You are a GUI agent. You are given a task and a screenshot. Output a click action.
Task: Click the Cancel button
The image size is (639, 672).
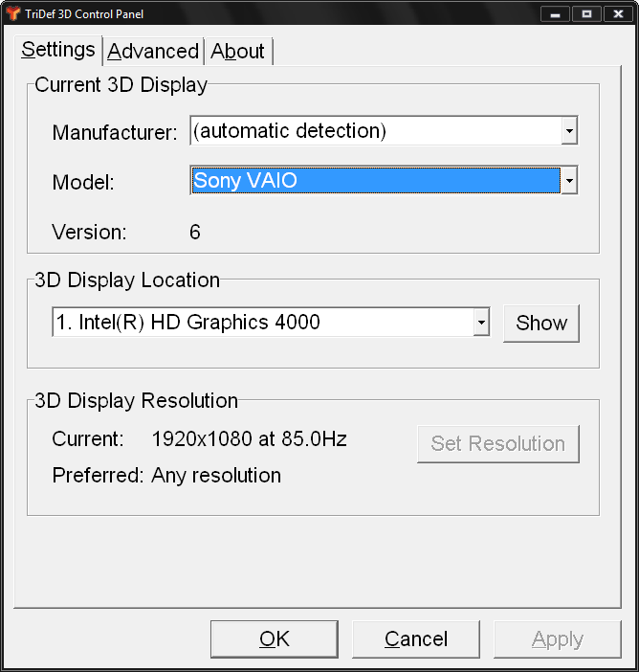[415, 639]
